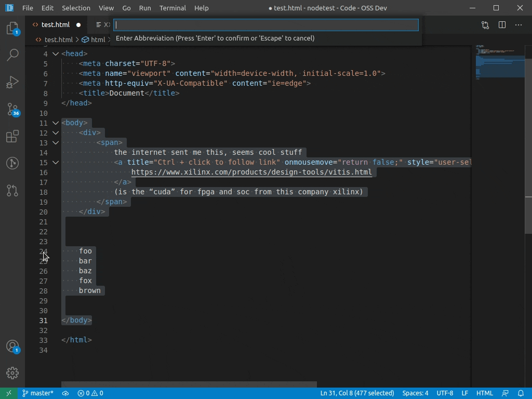Open the GitLens icon in the activity bar
This screenshot has width=532, height=399.
click(12, 163)
